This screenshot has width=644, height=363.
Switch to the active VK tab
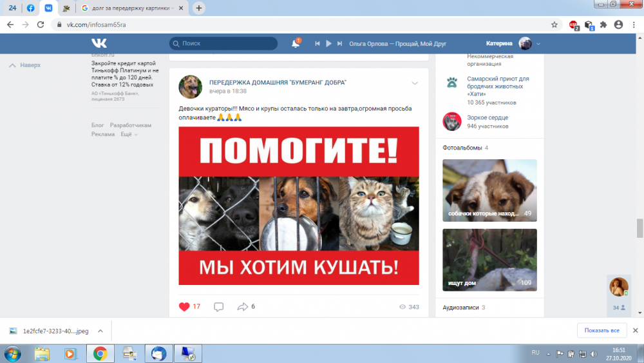(48, 8)
